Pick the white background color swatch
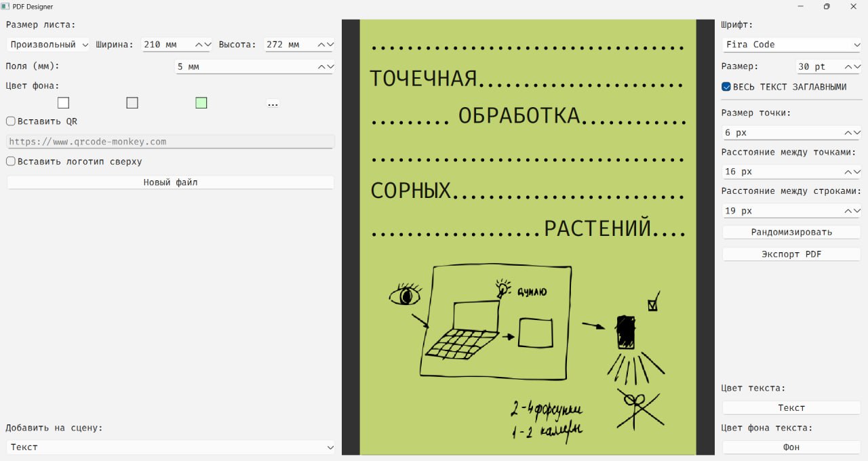The height and width of the screenshot is (461, 868). click(63, 103)
